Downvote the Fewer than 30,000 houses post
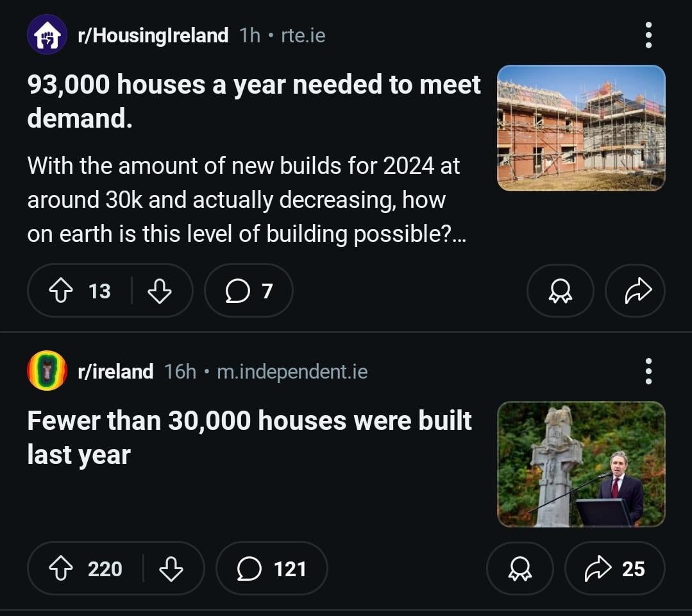 tap(171, 569)
